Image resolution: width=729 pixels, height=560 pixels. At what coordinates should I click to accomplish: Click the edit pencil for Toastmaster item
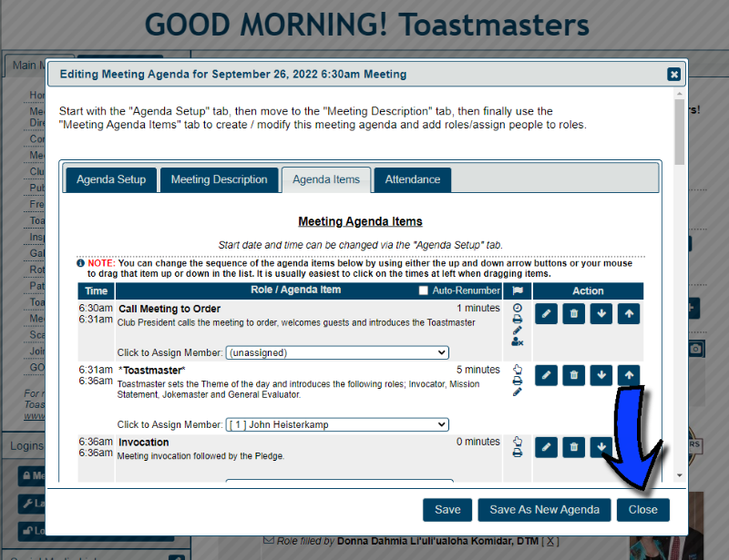[546, 374]
